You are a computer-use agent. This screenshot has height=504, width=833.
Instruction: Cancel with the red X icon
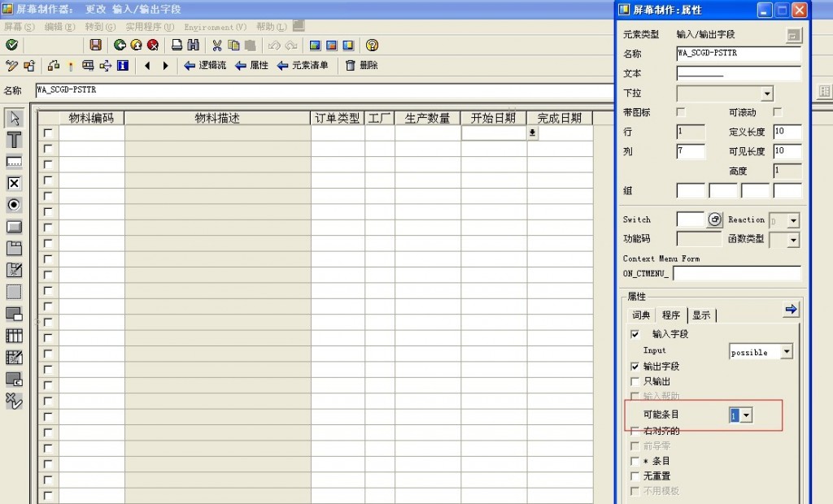153,46
